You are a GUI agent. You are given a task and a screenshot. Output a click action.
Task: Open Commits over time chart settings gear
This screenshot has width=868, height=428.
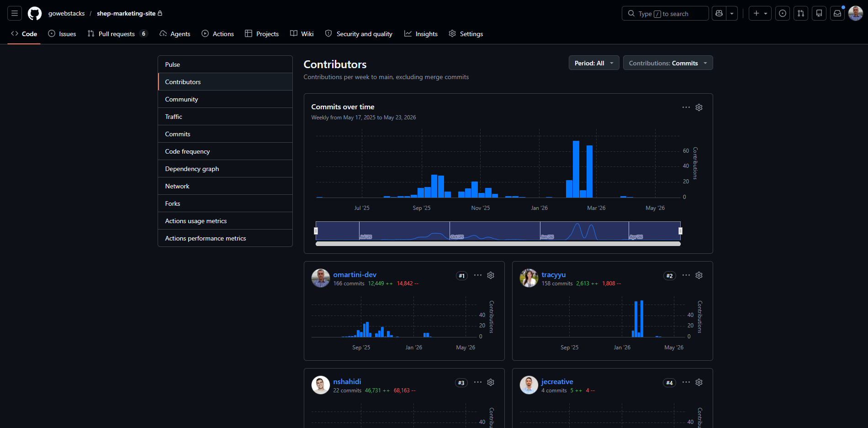(x=699, y=107)
